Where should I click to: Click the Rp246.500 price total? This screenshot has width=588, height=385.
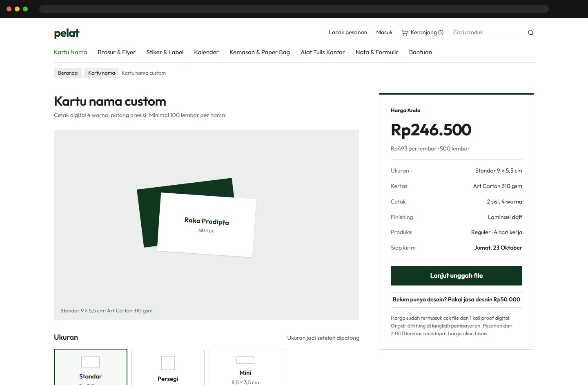click(431, 130)
